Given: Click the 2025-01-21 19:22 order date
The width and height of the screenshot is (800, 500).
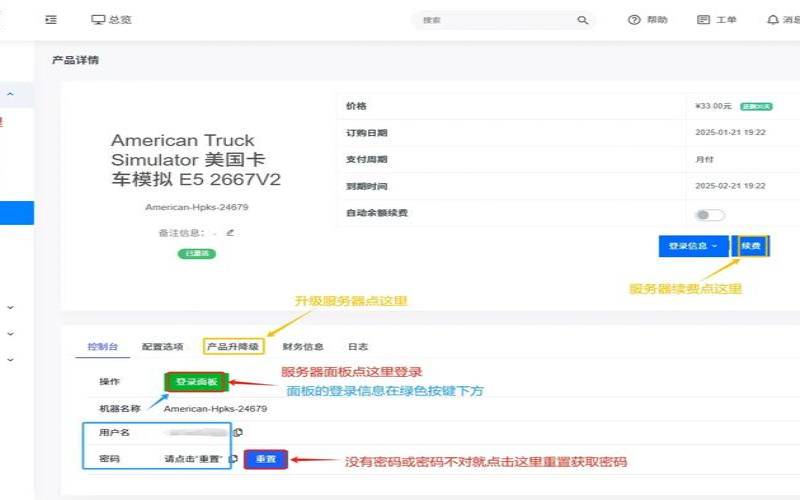Looking at the screenshot, I should pos(730,133).
